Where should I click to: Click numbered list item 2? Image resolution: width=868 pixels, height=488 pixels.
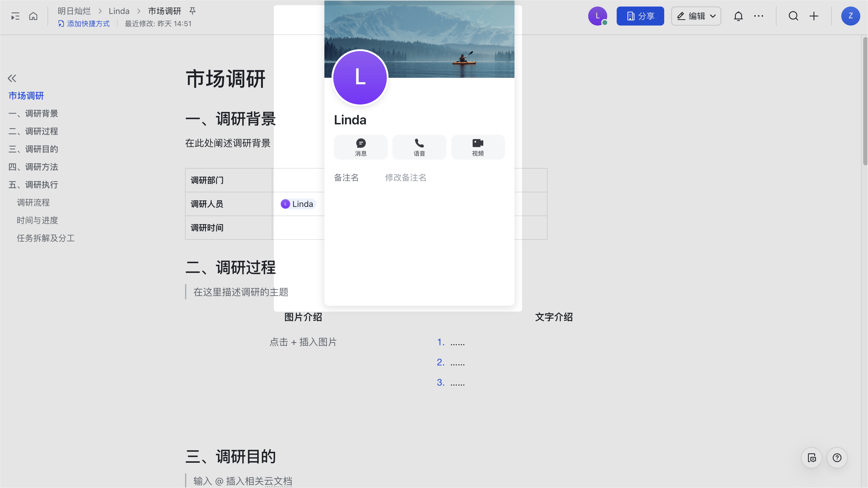tap(451, 363)
